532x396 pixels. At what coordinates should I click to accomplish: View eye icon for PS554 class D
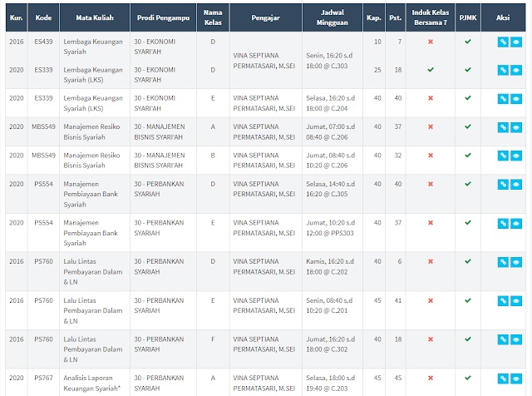point(516,185)
